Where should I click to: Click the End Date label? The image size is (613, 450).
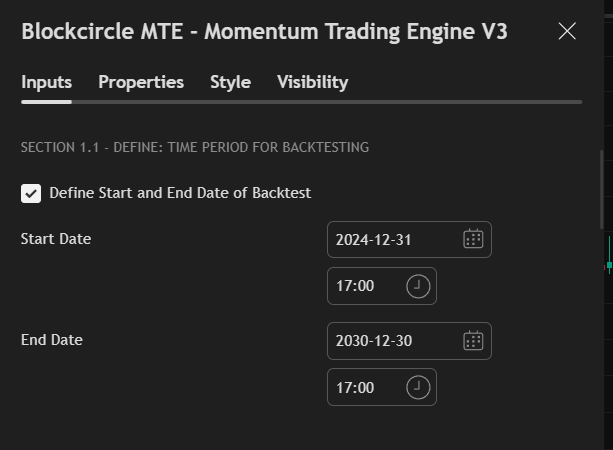tap(52, 340)
